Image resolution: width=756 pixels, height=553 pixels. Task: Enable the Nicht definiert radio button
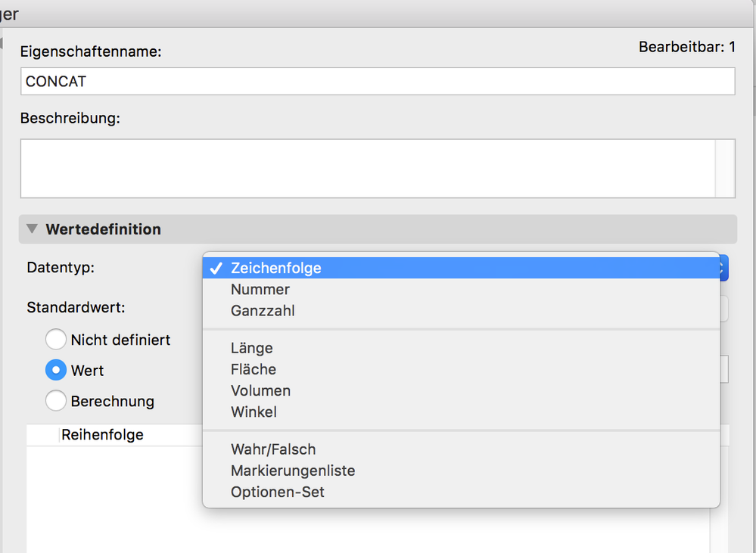(56, 340)
